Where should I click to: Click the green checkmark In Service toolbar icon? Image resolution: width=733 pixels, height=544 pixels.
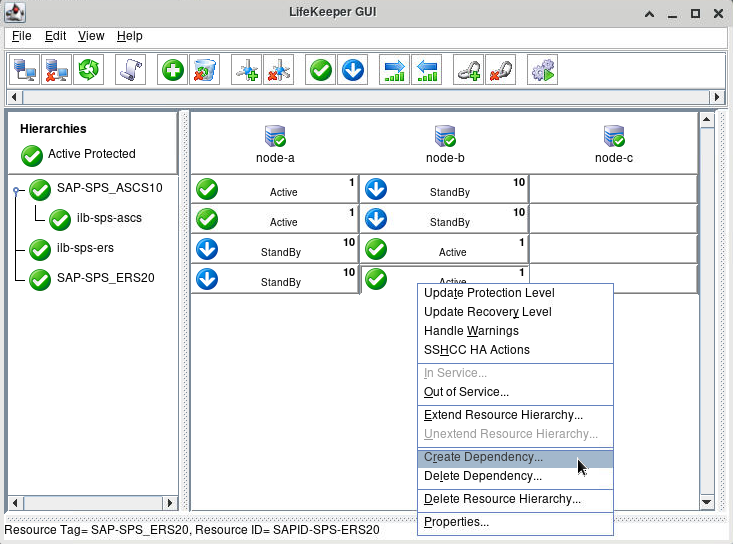click(x=321, y=70)
